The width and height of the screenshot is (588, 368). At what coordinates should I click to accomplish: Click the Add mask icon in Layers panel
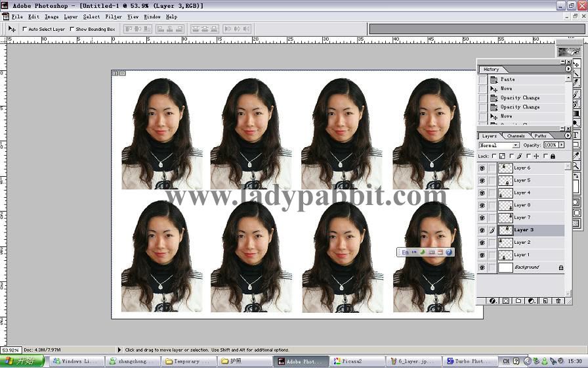[x=506, y=301]
